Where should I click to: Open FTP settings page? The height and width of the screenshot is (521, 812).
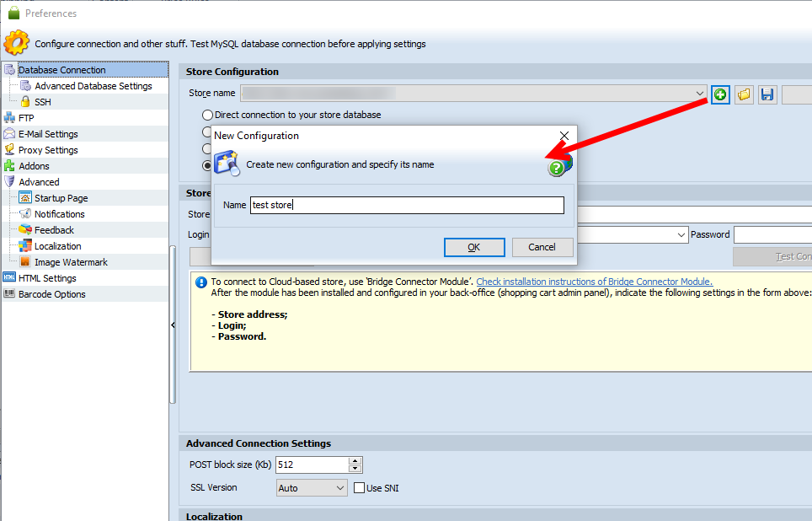(26, 118)
